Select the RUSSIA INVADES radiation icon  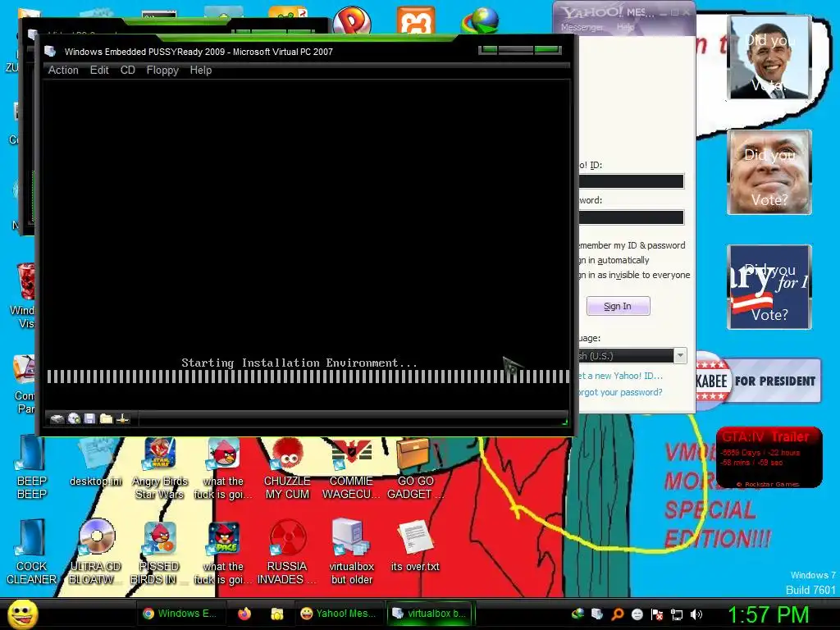click(x=287, y=552)
